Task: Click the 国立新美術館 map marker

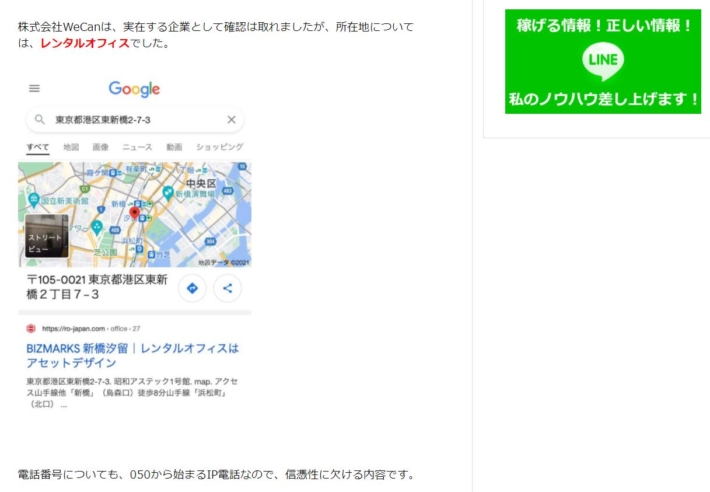Action: click(x=34, y=199)
